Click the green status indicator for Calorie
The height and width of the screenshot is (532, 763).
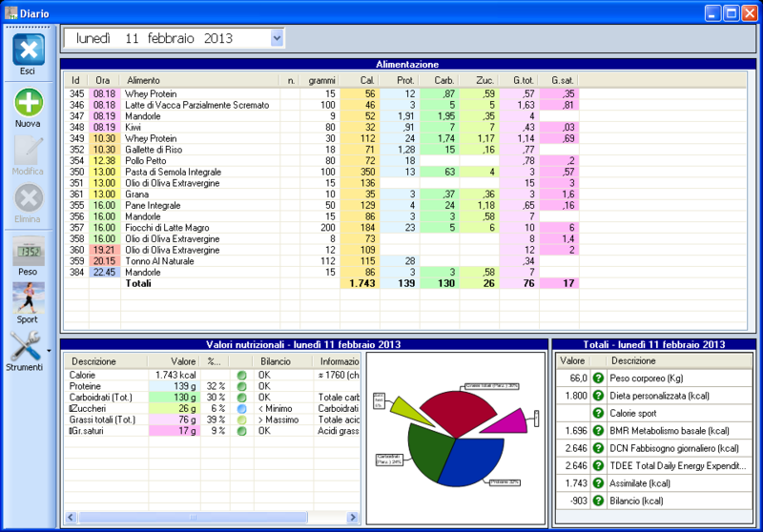point(241,375)
